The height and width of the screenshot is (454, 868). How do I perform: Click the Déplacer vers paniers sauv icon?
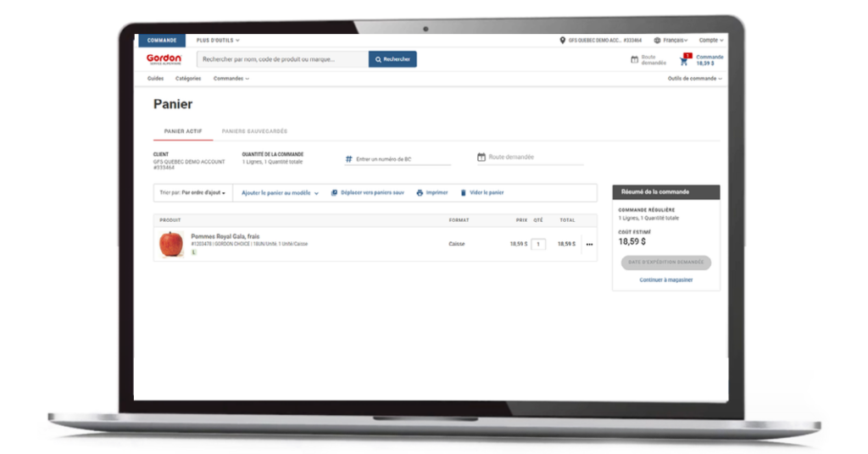(334, 193)
